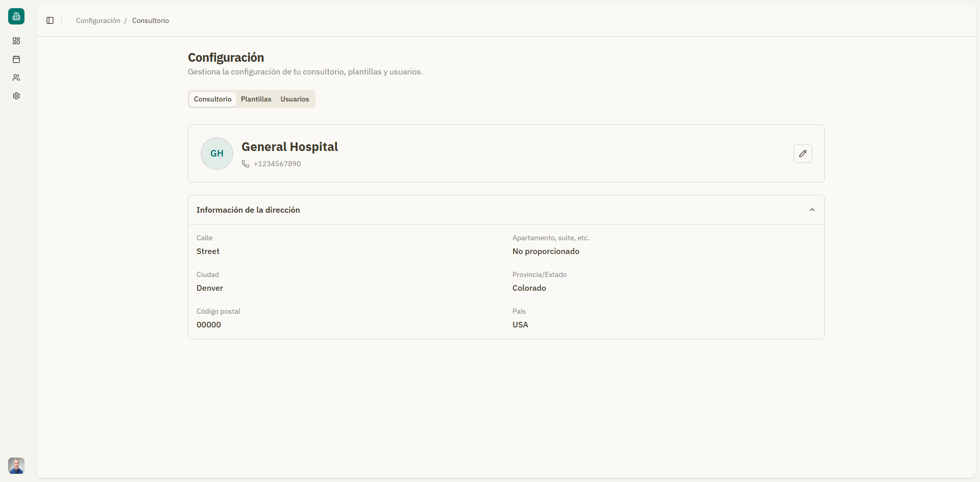Click Consultorio in the breadcrumb

150,20
